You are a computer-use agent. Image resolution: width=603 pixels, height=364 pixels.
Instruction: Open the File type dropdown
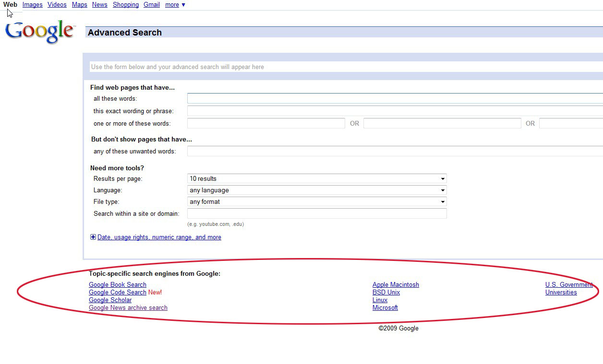(x=317, y=201)
